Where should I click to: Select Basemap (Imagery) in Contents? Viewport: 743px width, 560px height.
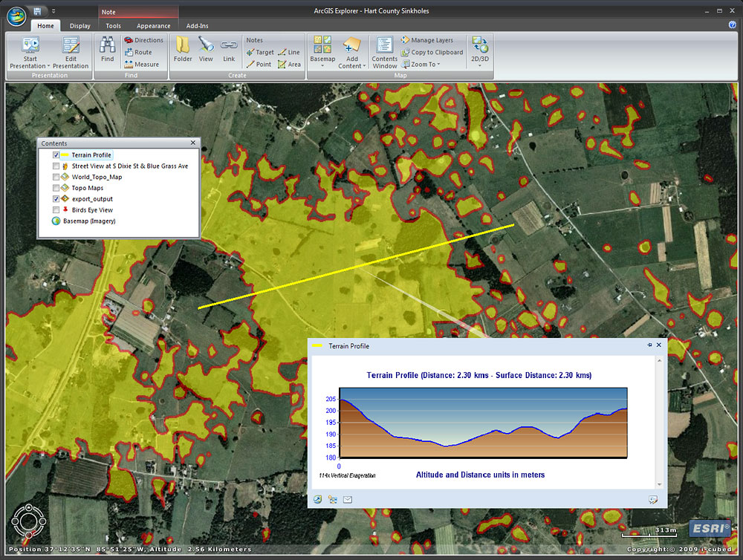coord(89,221)
